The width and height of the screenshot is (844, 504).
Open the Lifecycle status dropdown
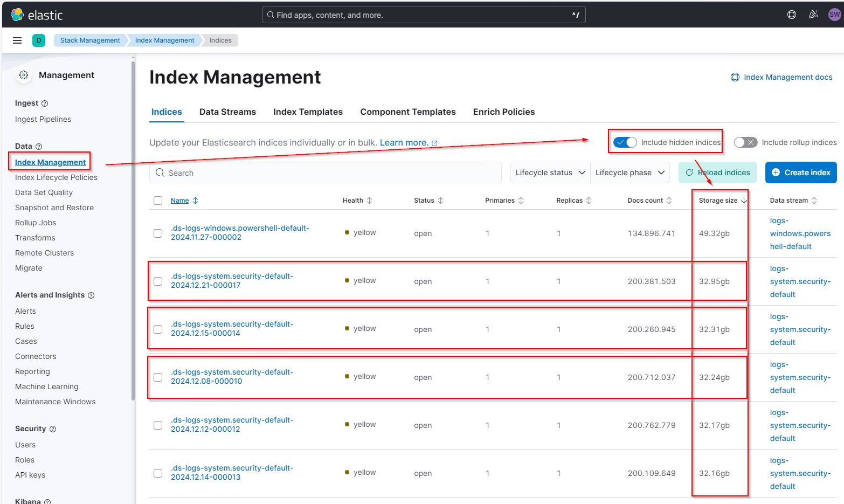point(550,172)
